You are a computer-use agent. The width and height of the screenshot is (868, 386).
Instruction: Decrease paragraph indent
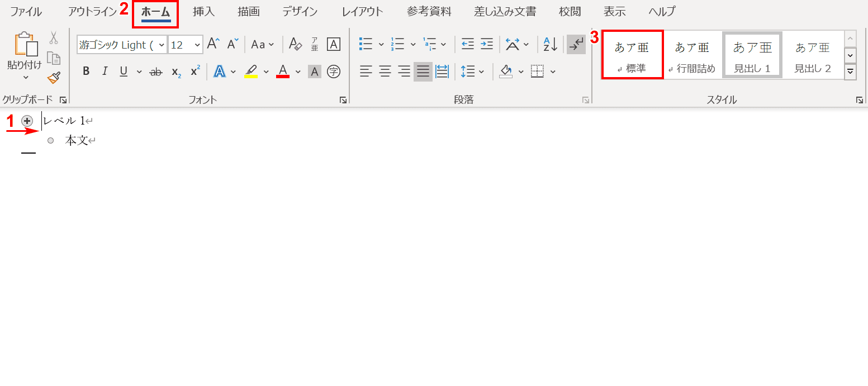tap(468, 44)
